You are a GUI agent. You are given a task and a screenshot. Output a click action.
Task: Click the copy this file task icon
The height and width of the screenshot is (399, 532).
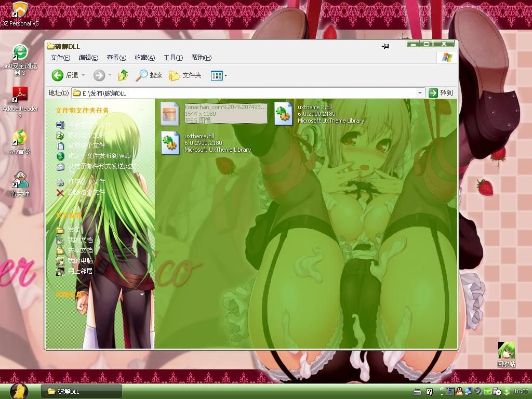point(60,145)
